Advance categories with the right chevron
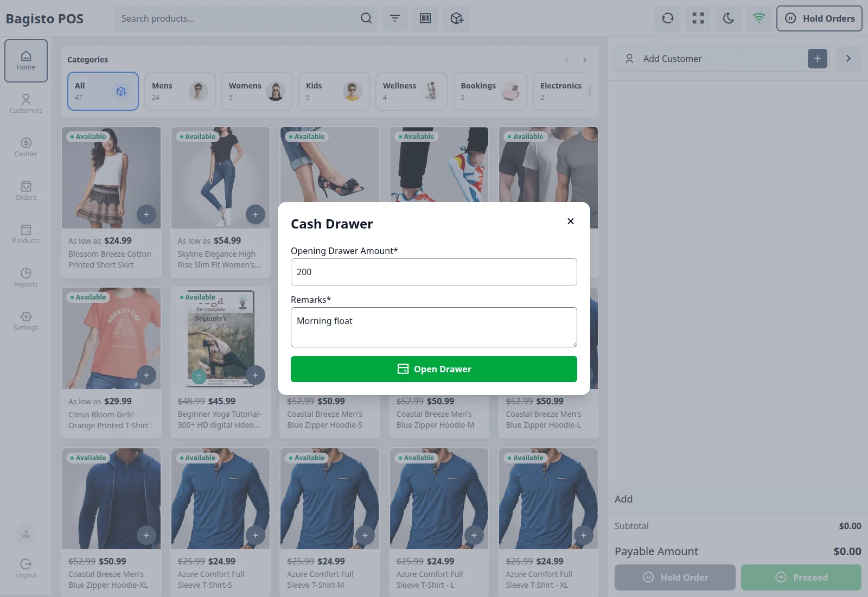 click(584, 60)
